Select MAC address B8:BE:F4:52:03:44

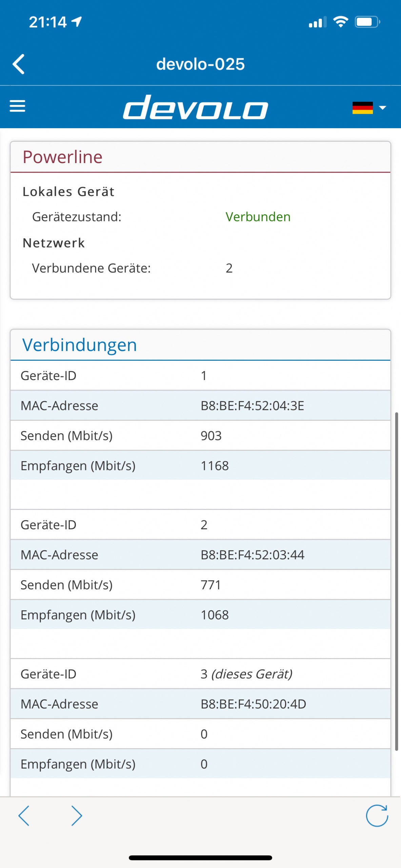[x=253, y=555]
